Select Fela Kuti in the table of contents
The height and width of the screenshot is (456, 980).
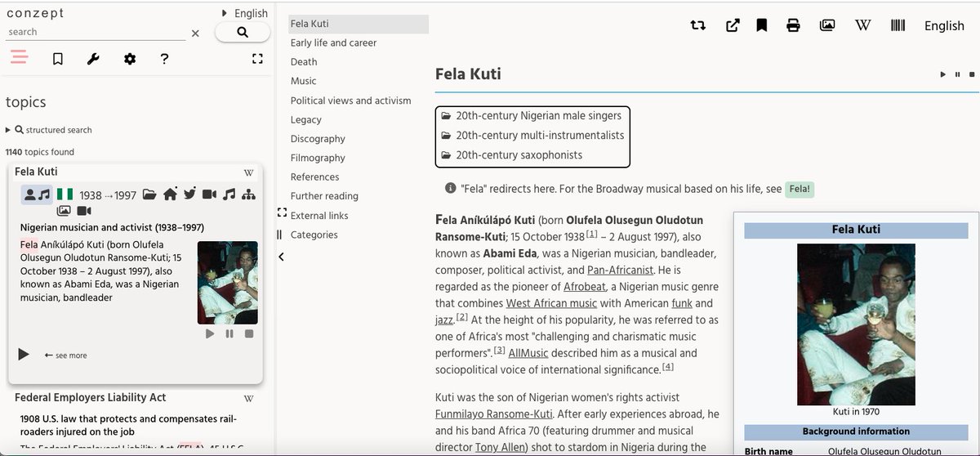pyautogui.click(x=358, y=24)
